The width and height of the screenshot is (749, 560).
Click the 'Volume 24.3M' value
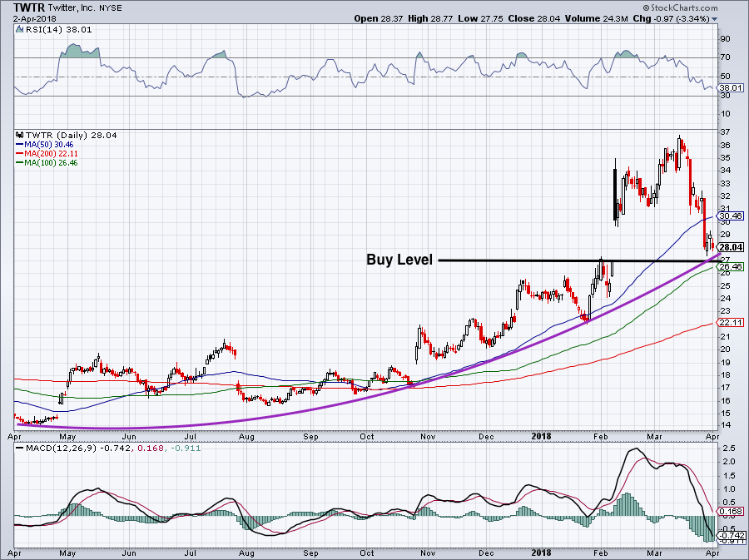pos(596,18)
